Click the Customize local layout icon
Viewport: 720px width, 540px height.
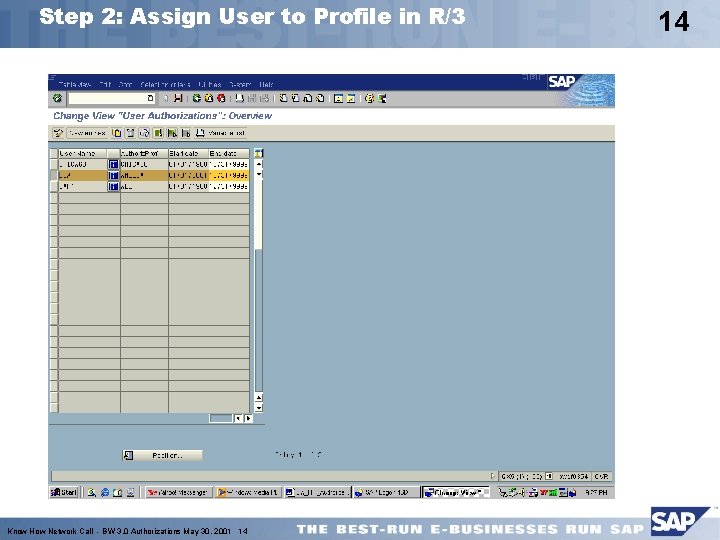tap(382, 98)
